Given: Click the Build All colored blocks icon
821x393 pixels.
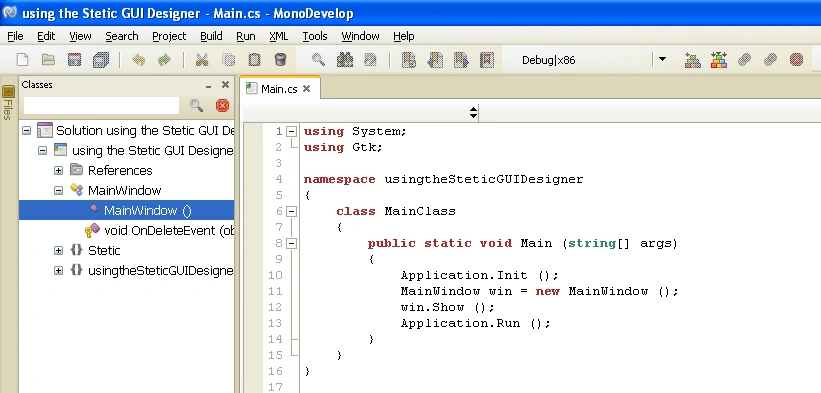Looking at the screenshot, I should (719, 60).
